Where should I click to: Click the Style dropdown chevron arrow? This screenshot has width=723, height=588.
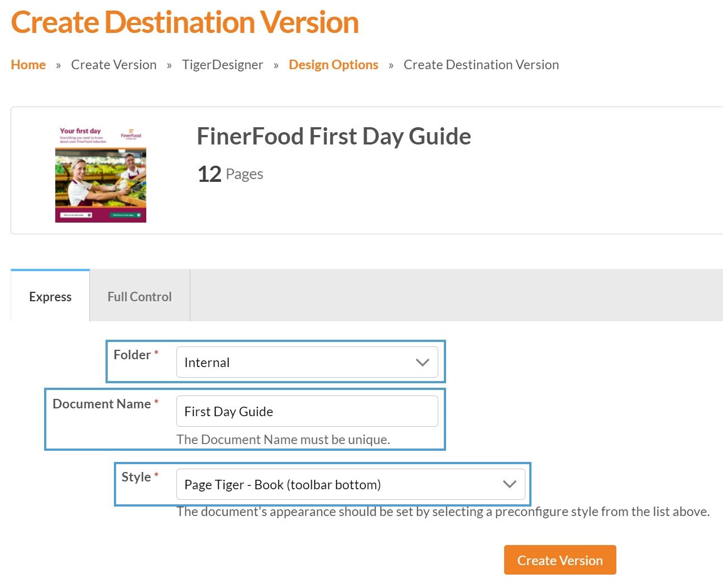tap(509, 484)
